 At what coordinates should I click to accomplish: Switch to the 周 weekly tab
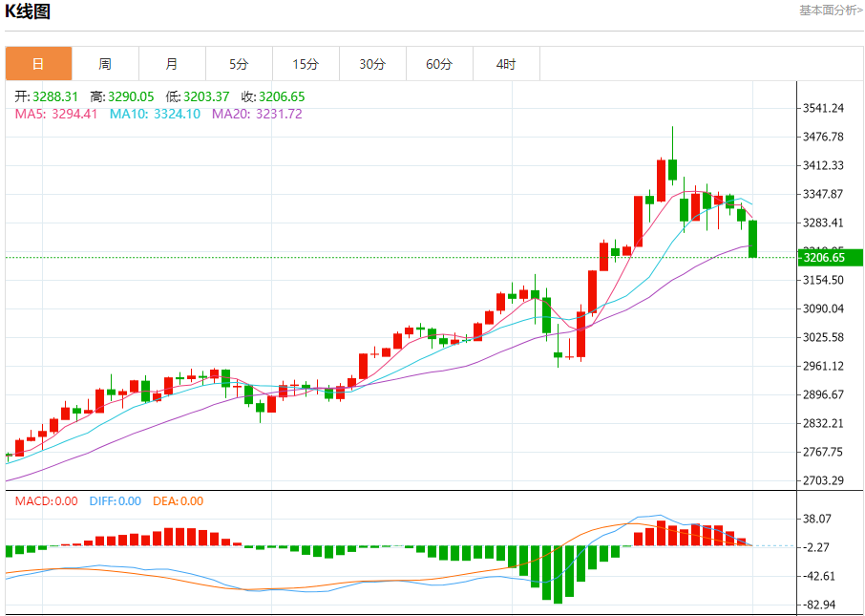point(105,64)
